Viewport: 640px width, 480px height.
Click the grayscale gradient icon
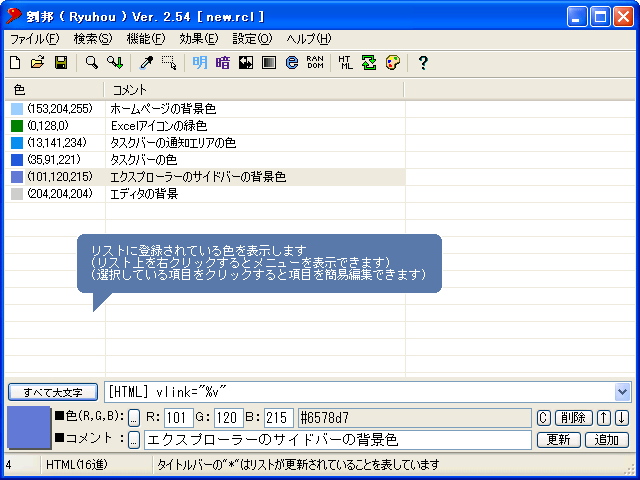[x=269, y=63]
